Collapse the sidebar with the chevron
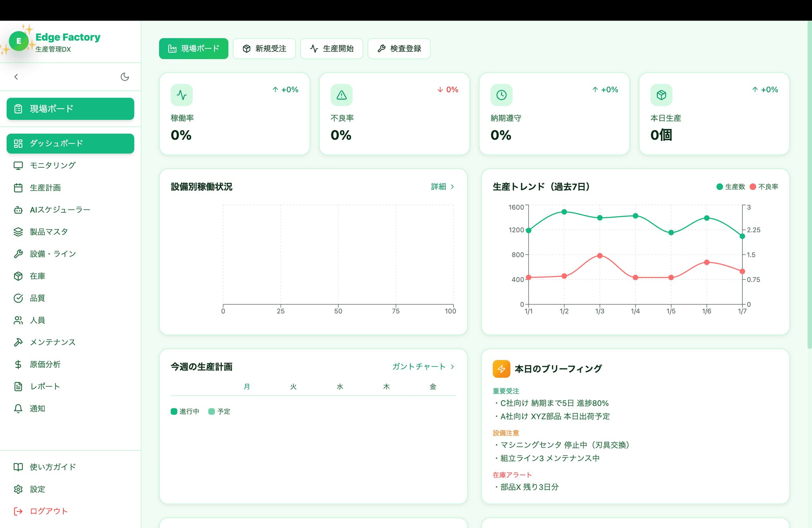The height and width of the screenshot is (528, 812). [x=16, y=77]
